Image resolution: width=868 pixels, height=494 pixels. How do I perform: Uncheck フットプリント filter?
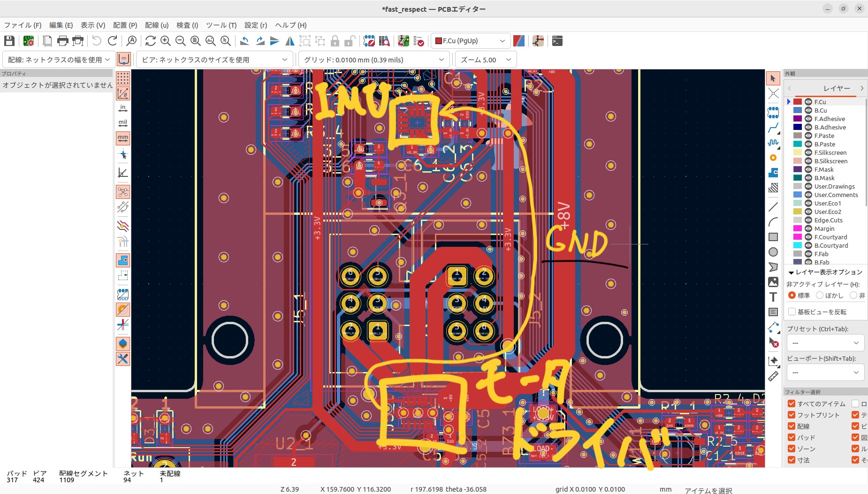pos(792,415)
